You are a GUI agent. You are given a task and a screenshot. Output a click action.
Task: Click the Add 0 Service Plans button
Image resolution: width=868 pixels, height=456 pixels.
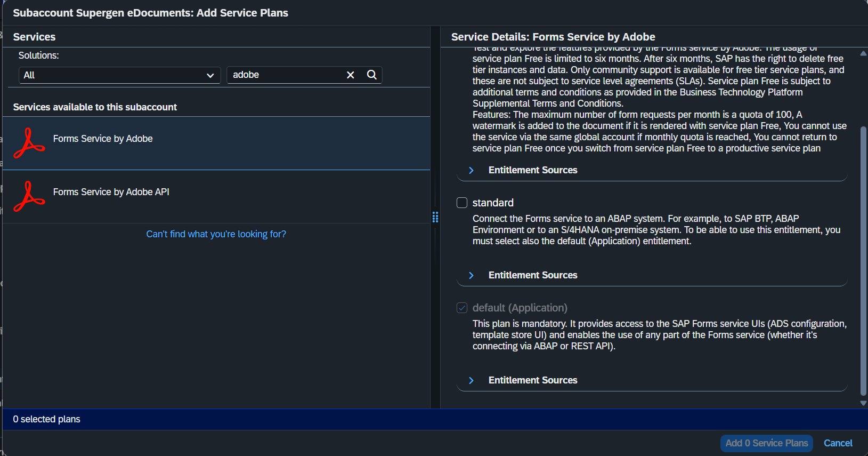[766, 443]
